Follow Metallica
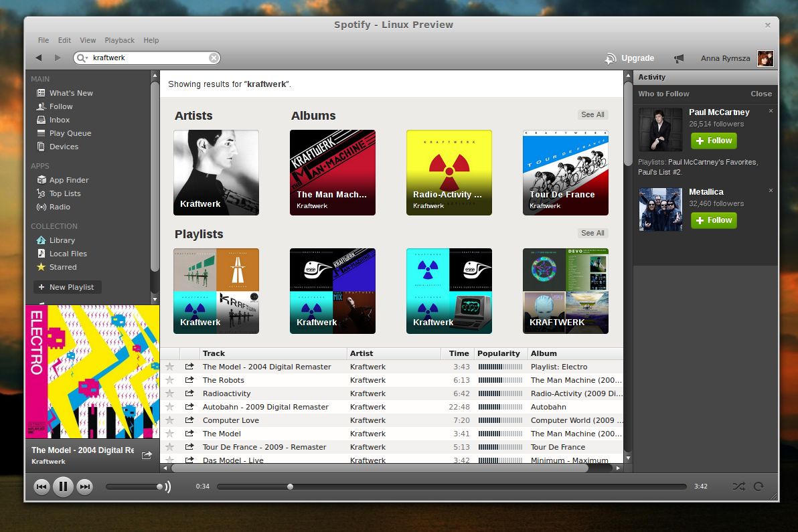The height and width of the screenshot is (532, 798). click(714, 220)
